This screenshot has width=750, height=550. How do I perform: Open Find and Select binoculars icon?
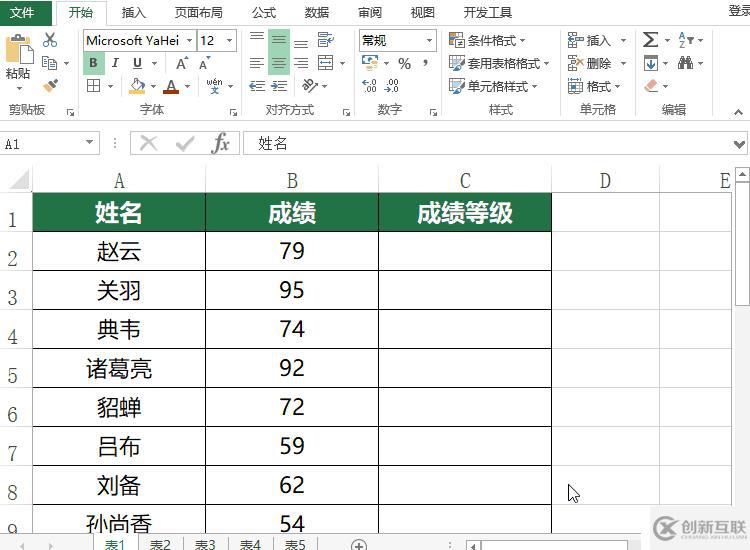685,63
